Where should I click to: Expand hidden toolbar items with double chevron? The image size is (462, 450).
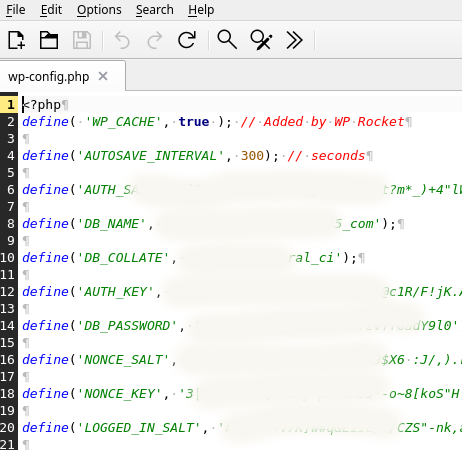[x=294, y=40]
